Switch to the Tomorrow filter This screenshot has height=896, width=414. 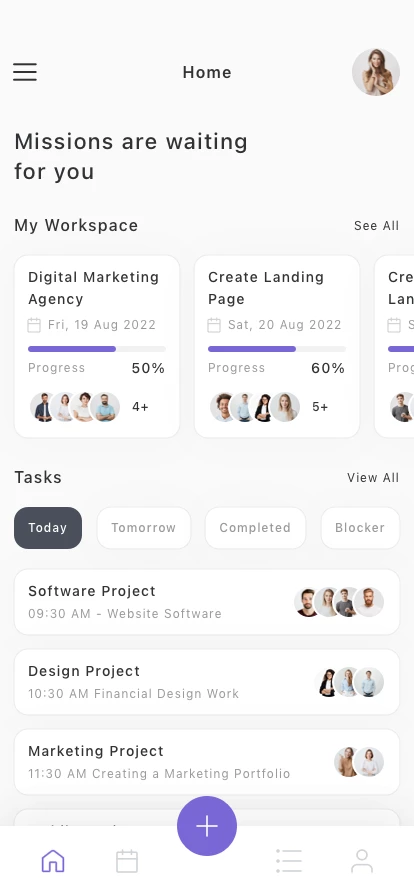144,528
